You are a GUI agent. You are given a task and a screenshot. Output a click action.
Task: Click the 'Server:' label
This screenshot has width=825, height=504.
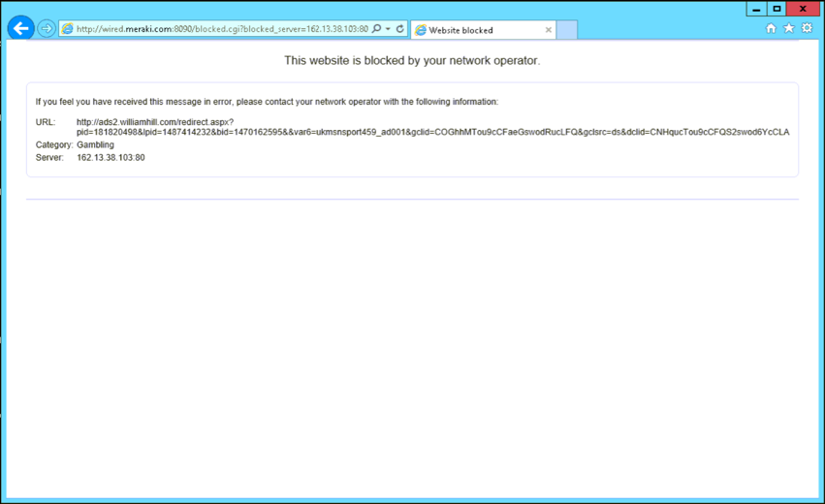[x=49, y=157]
